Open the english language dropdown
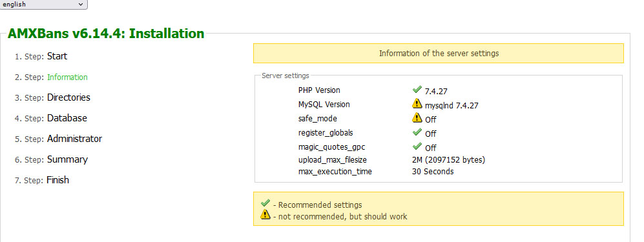 [x=43, y=5]
